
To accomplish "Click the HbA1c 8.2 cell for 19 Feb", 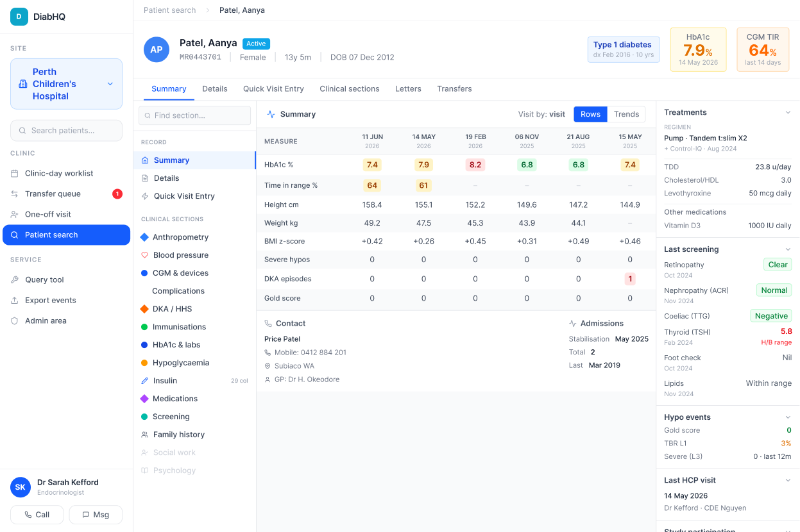I will (x=475, y=165).
